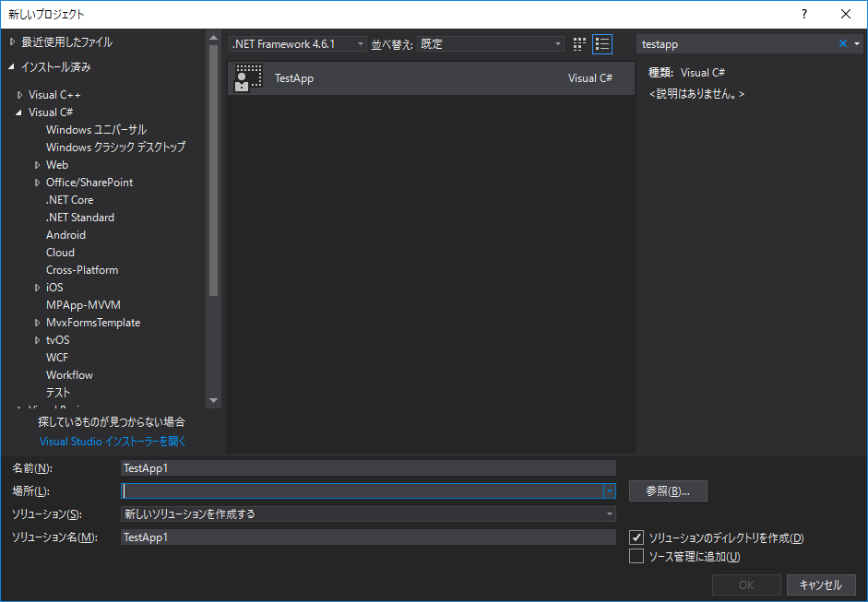This screenshot has height=602, width=868.
Task: Switch template list to detailed list view
Action: coord(602,43)
